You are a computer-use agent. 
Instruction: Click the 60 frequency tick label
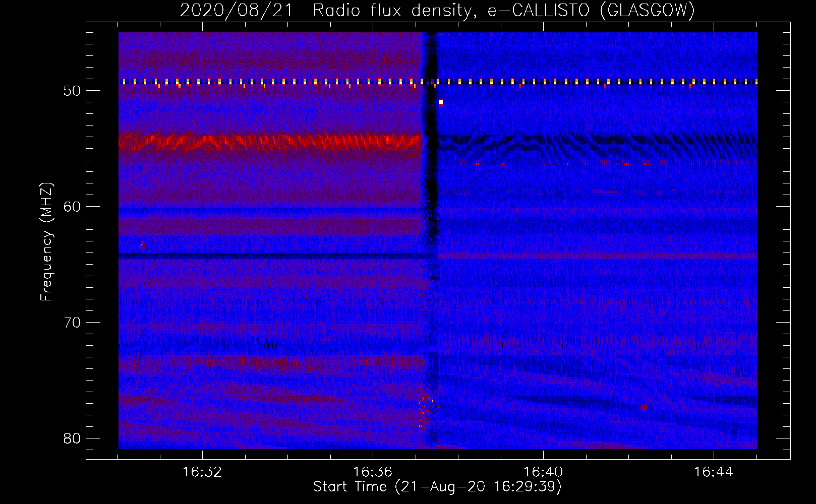coord(72,207)
